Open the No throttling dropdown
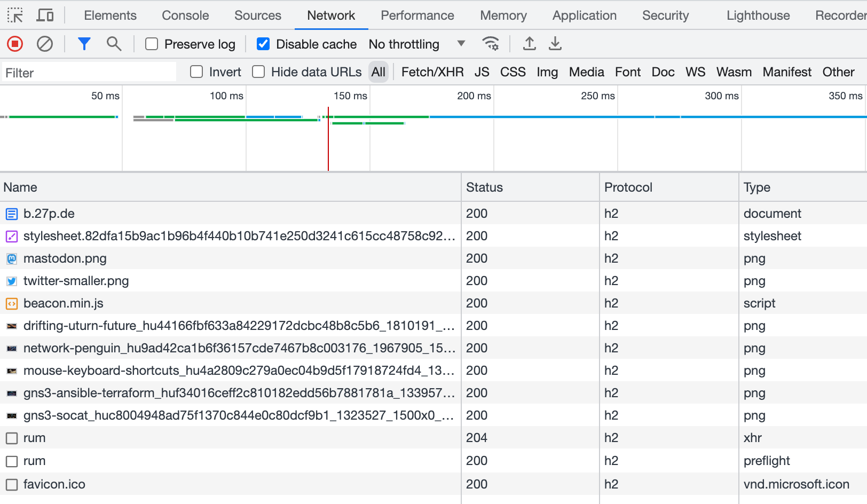867x504 pixels. 416,44
